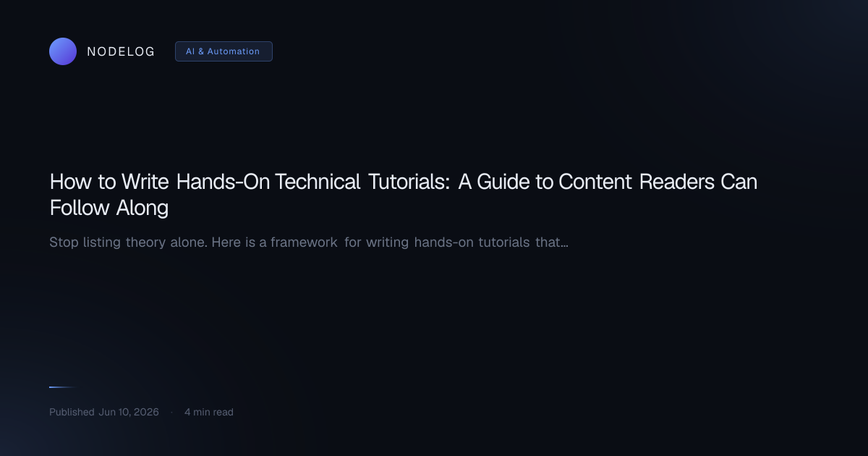Click the 4 min read label
Screen dimensions: 868x456
coord(209,412)
